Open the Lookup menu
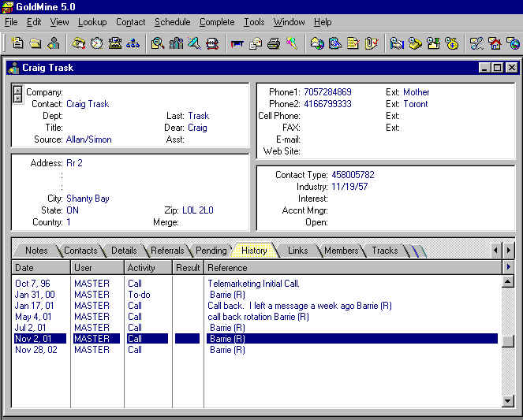This screenshot has height=420, width=523. pyautogui.click(x=92, y=22)
